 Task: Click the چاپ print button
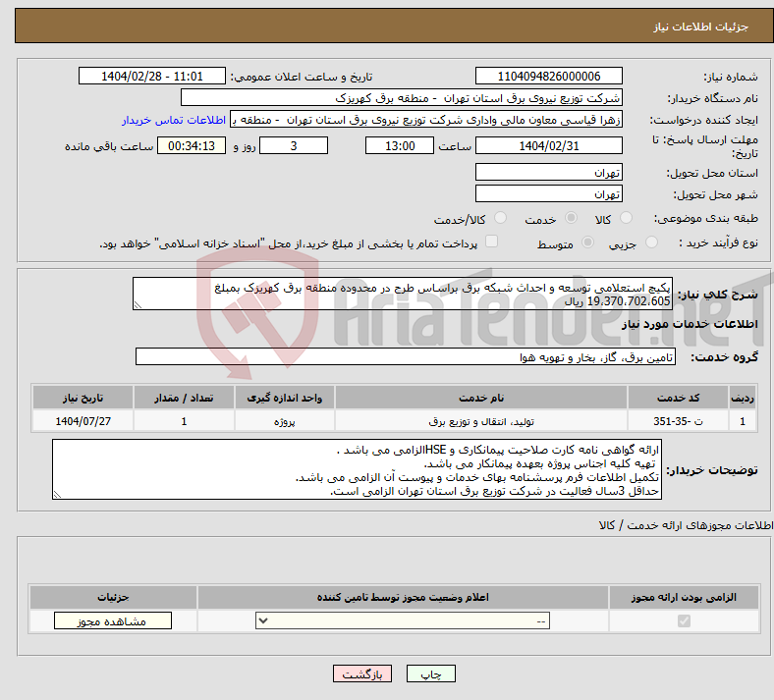[x=430, y=673]
